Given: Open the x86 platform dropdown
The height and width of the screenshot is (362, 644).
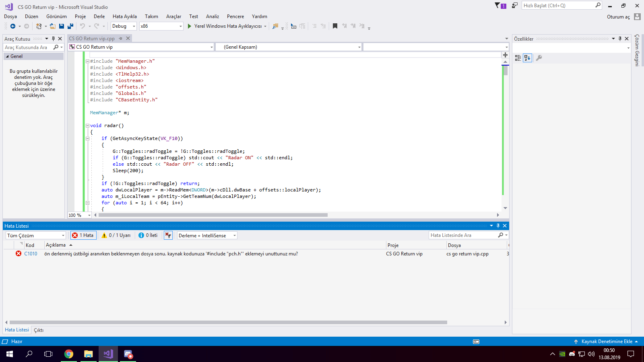Looking at the screenshot, I should pos(161,26).
